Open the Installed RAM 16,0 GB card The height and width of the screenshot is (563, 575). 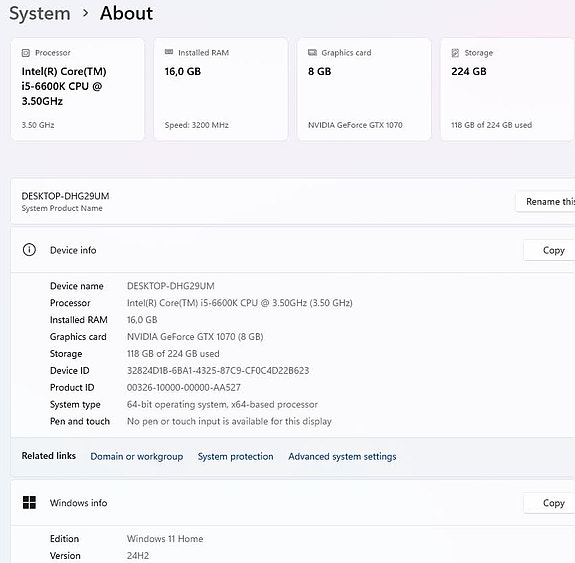point(221,89)
